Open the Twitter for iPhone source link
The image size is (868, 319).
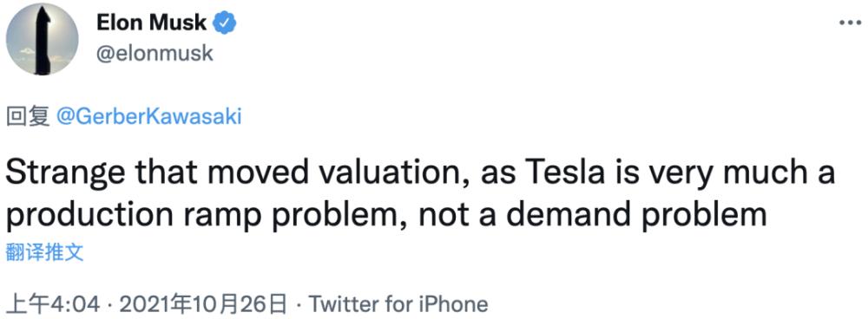click(x=398, y=304)
